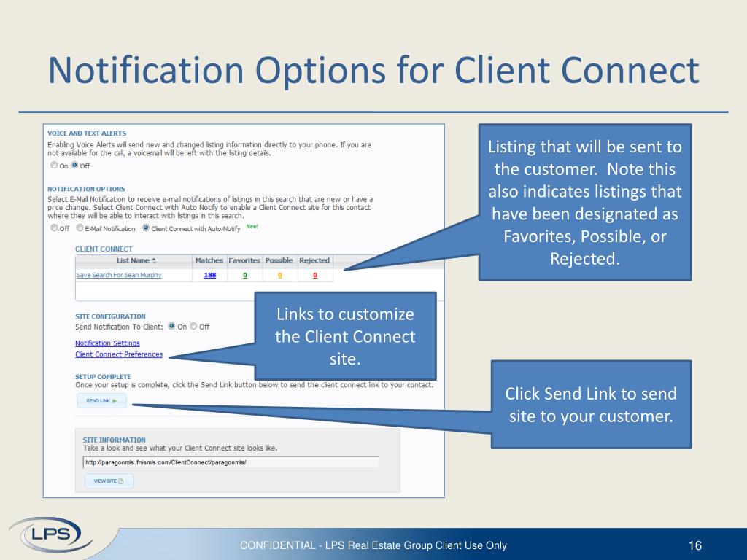This screenshot has width=747, height=560.
Task: Click Matches column header
Action: [209, 260]
